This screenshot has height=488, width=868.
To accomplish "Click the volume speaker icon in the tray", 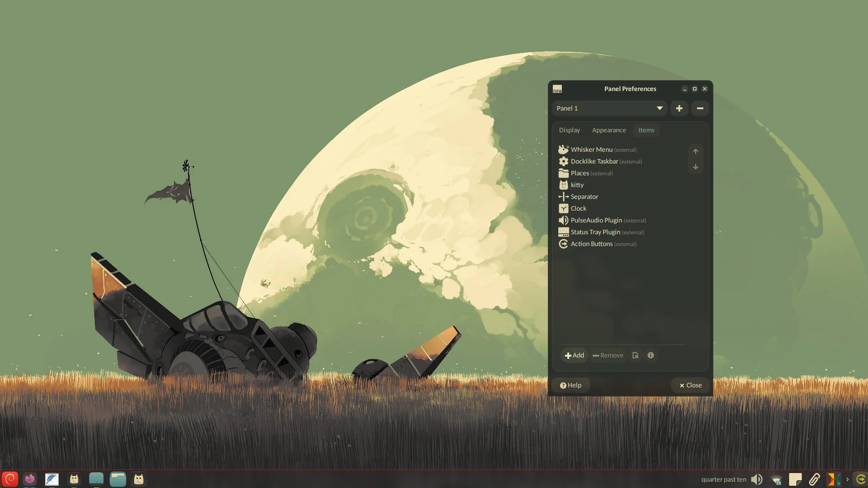I will (x=756, y=479).
